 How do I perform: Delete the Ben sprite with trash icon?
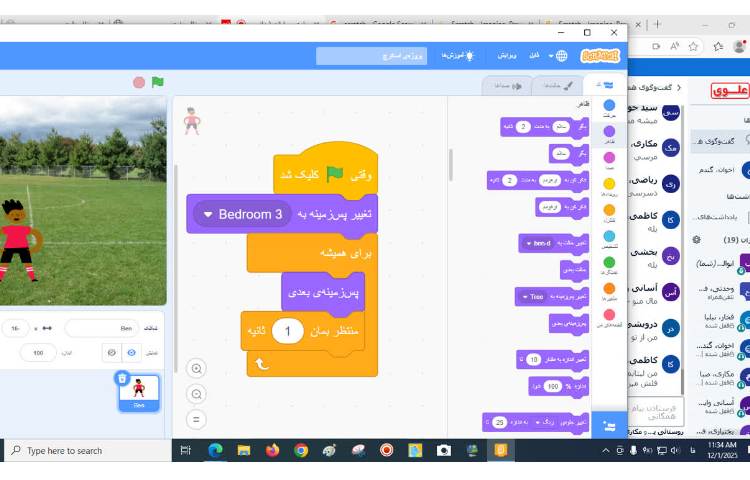click(121, 378)
